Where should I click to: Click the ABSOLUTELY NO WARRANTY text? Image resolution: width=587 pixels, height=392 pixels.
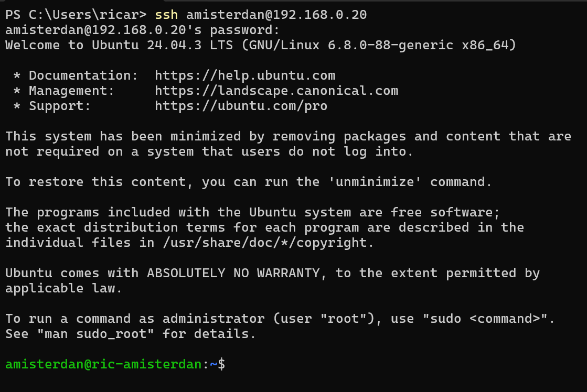point(233,274)
